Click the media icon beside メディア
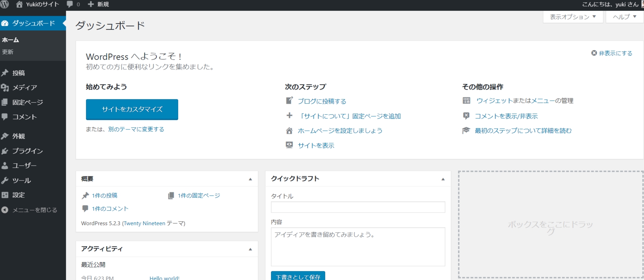 [5, 88]
